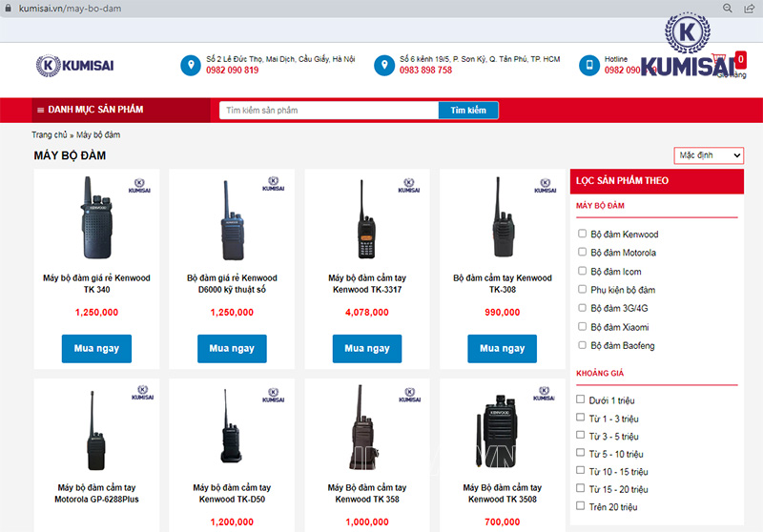This screenshot has width=763, height=532.
Task: Click the Kenwood D6000 product image
Action: tap(232, 220)
